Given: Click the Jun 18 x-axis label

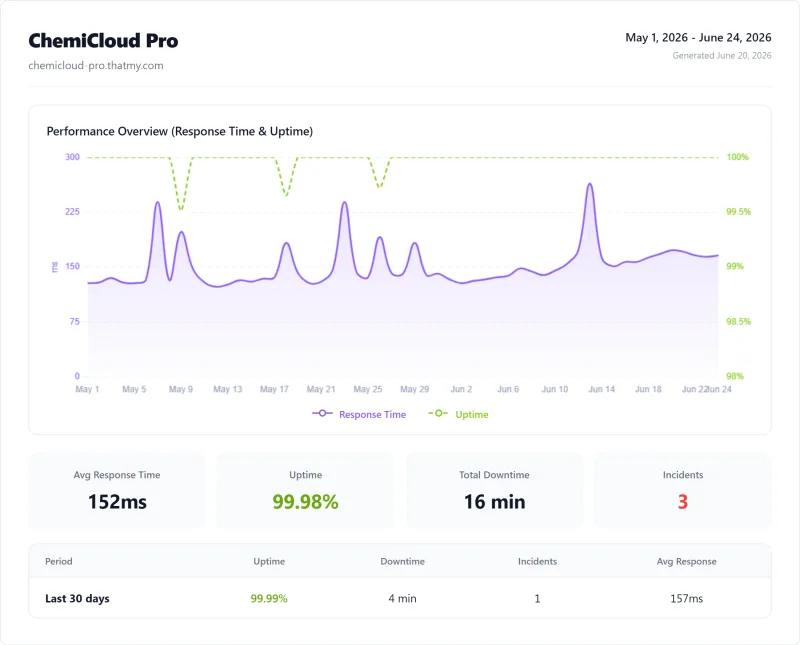Looking at the screenshot, I should 648,389.
